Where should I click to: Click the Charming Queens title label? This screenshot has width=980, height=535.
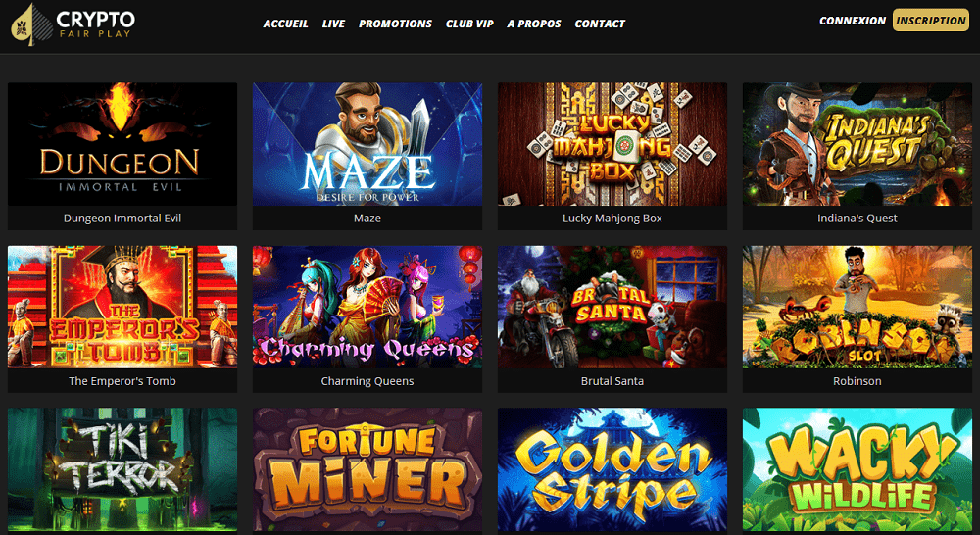pyautogui.click(x=367, y=380)
